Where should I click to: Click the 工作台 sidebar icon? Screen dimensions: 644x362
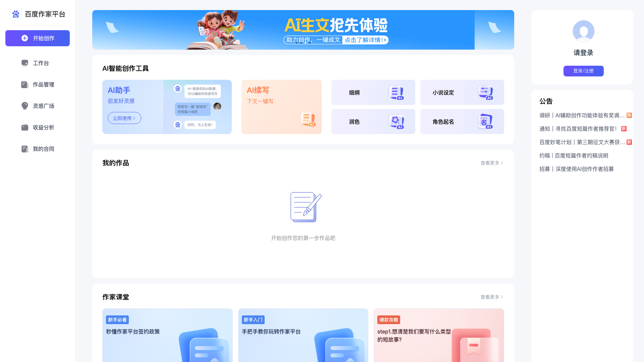click(x=25, y=63)
